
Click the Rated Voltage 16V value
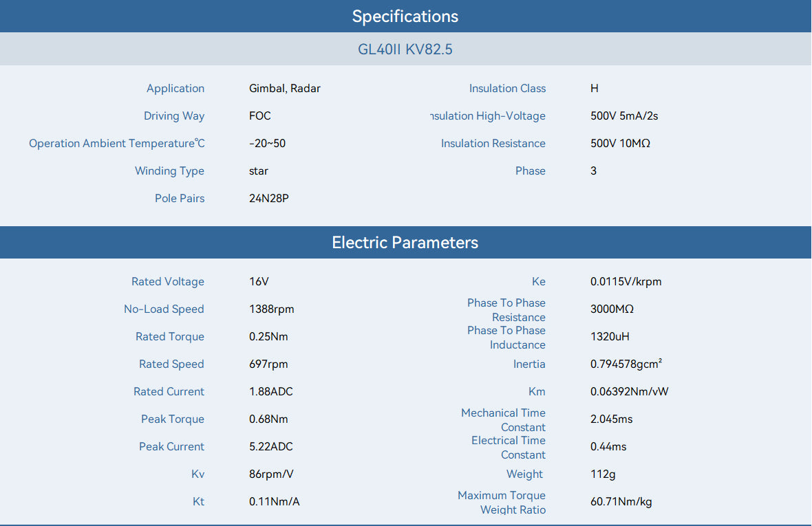click(259, 281)
